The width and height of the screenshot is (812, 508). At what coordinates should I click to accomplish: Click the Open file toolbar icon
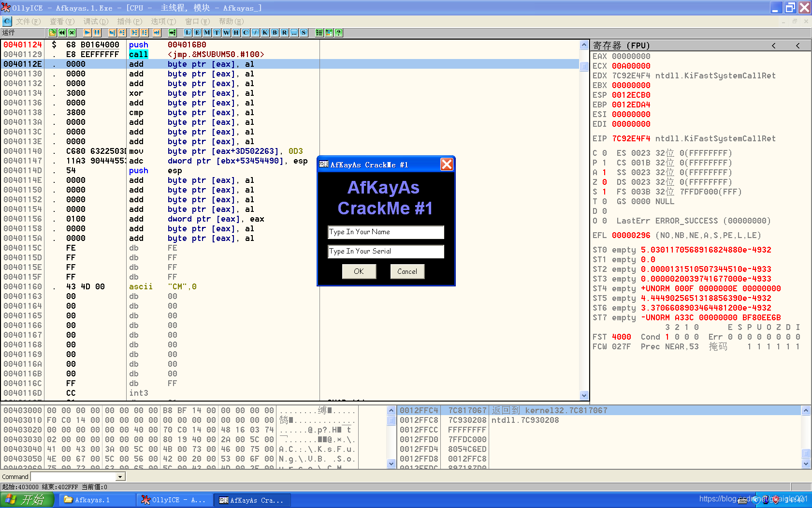point(53,32)
